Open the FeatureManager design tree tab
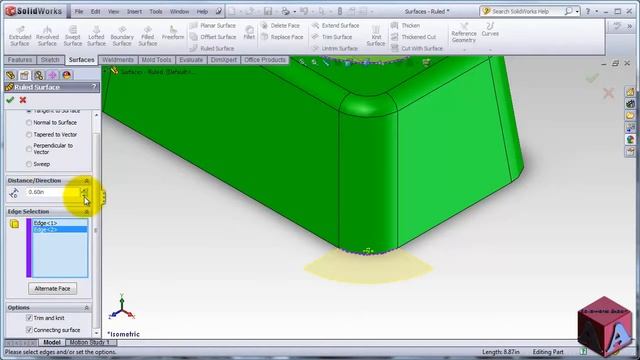Screen dimensions: 640x360 11,75
